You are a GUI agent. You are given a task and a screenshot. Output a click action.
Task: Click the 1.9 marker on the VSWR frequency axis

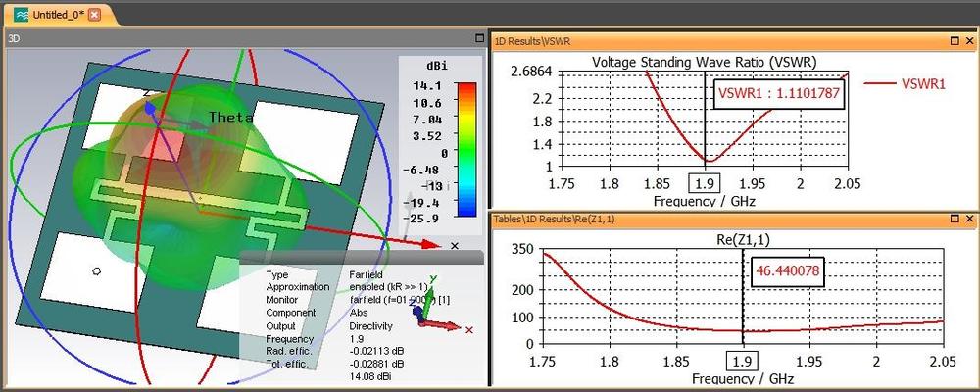[703, 182]
